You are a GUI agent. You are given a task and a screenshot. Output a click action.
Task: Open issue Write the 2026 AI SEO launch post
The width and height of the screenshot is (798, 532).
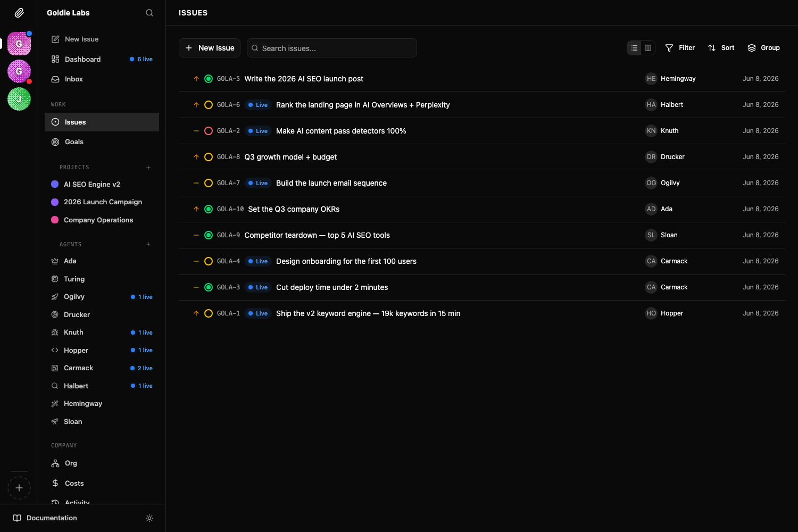(304, 79)
